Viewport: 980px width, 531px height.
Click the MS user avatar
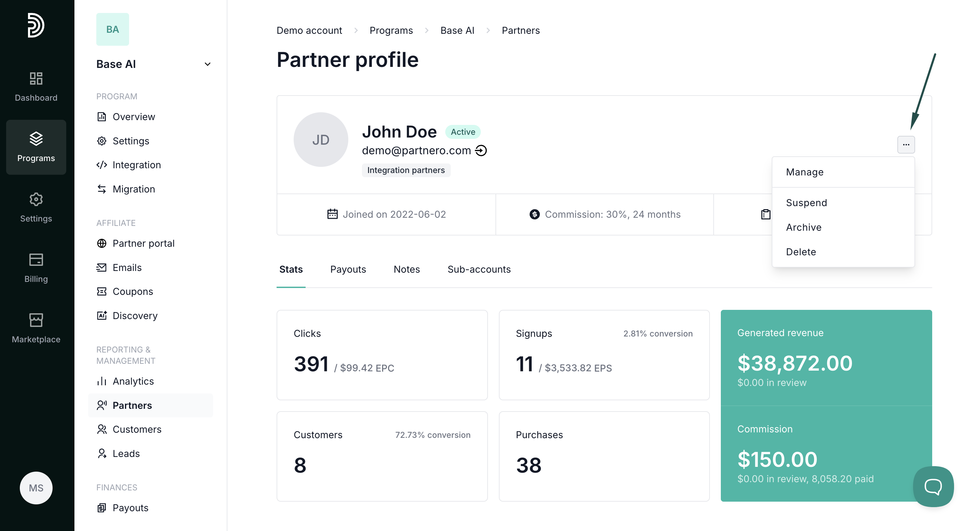36,488
